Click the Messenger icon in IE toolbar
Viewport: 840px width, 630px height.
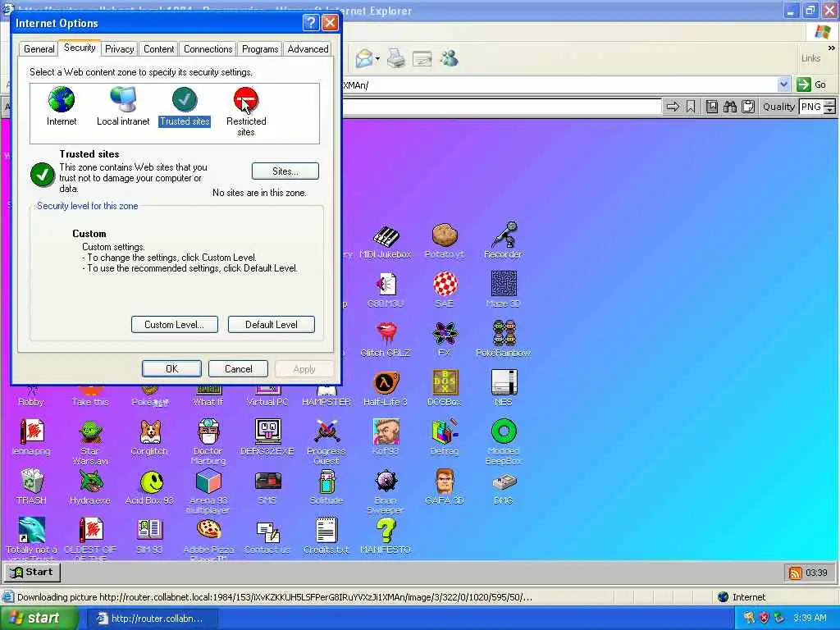tap(449, 58)
